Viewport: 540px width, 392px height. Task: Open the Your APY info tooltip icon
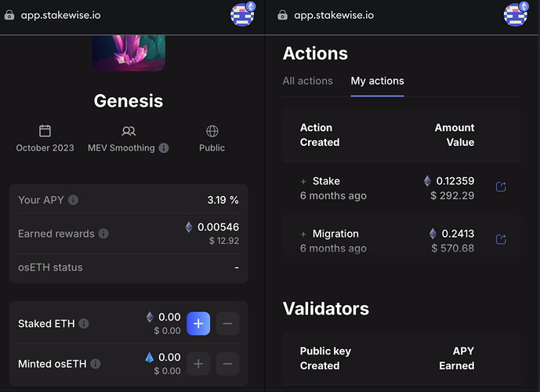73,200
